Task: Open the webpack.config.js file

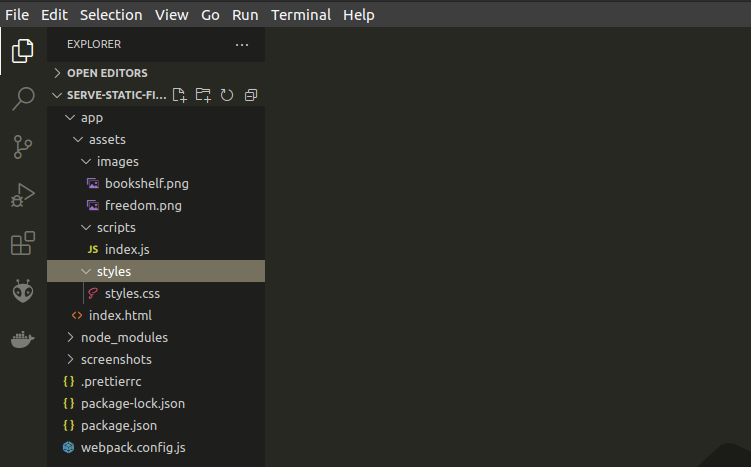Action: [x=133, y=447]
